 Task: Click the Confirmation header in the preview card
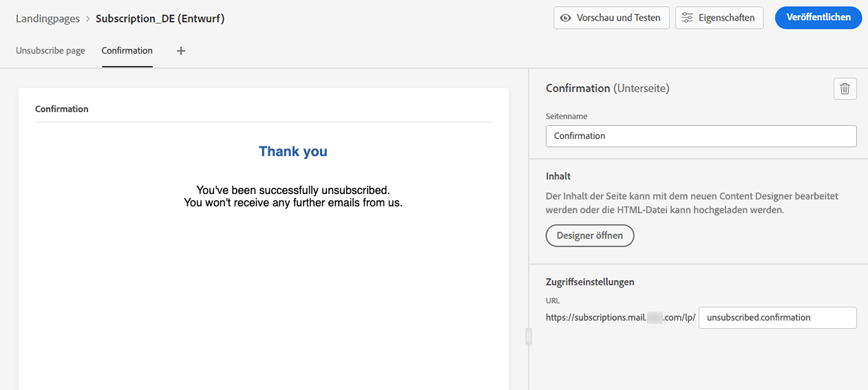[x=62, y=109]
